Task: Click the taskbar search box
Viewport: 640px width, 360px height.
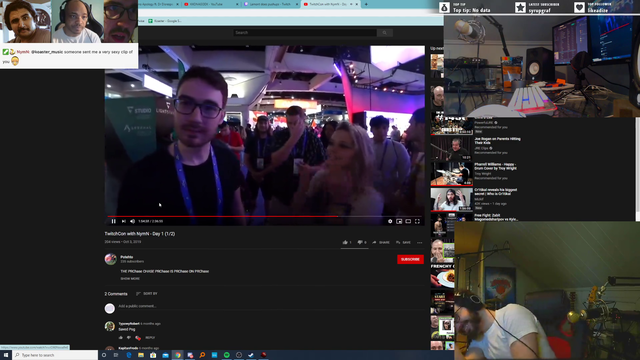Action: pyautogui.click(x=55, y=355)
